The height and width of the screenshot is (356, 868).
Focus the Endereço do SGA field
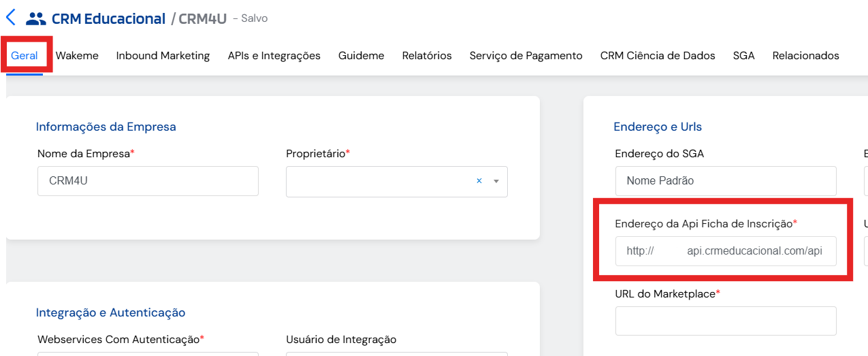[x=726, y=181]
